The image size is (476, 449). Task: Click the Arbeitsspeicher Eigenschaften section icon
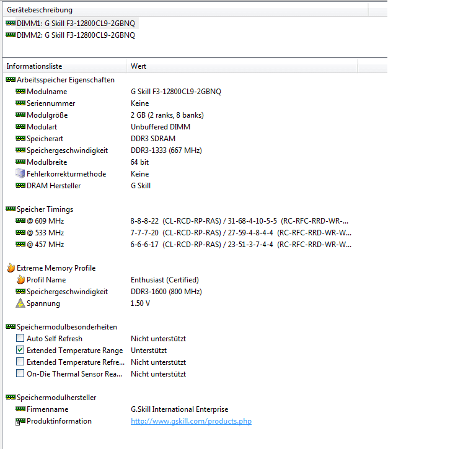tap(11, 79)
